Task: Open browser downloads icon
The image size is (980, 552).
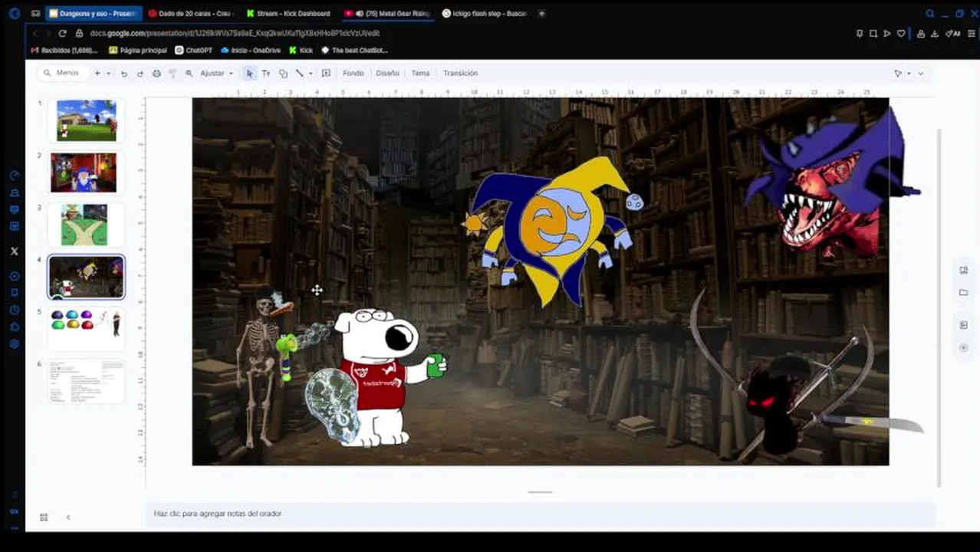Action: (x=935, y=34)
